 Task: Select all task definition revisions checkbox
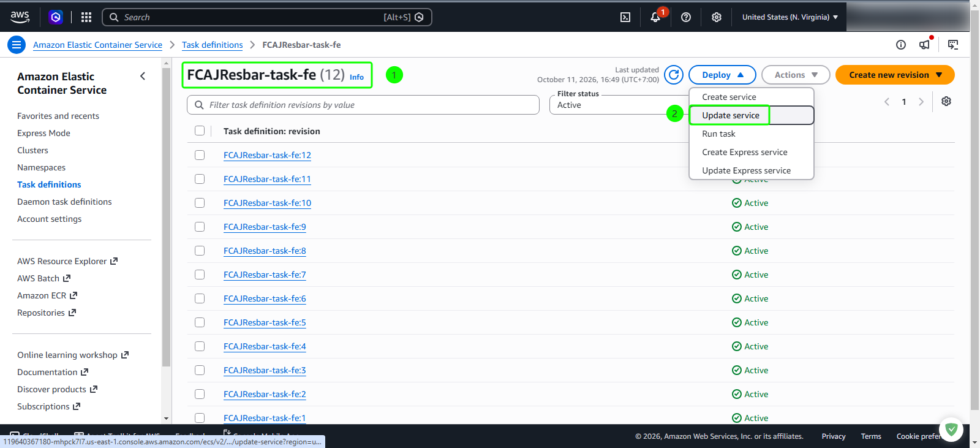(200, 131)
